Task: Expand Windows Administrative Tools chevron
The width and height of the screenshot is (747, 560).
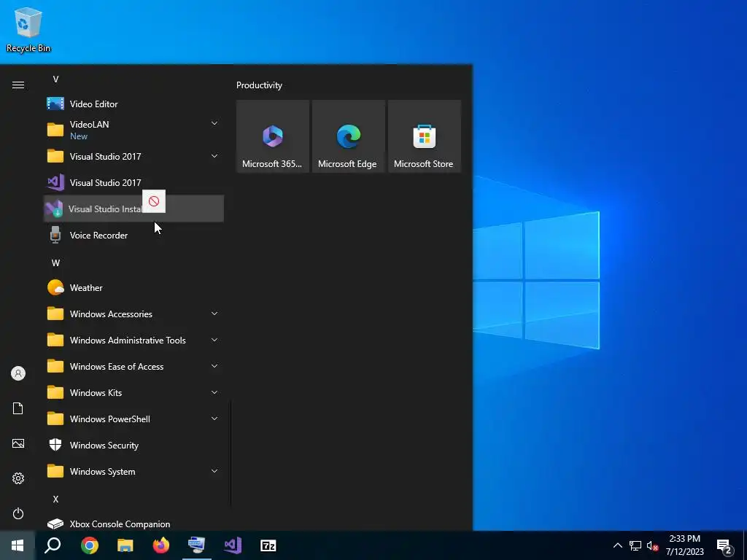Action: click(x=214, y=340)
